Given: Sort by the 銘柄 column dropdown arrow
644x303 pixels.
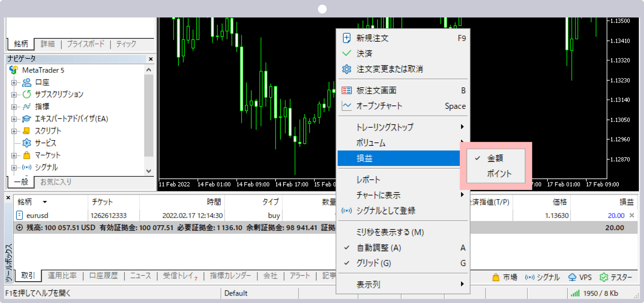Looking at the screenshot, I should [45, 202].
